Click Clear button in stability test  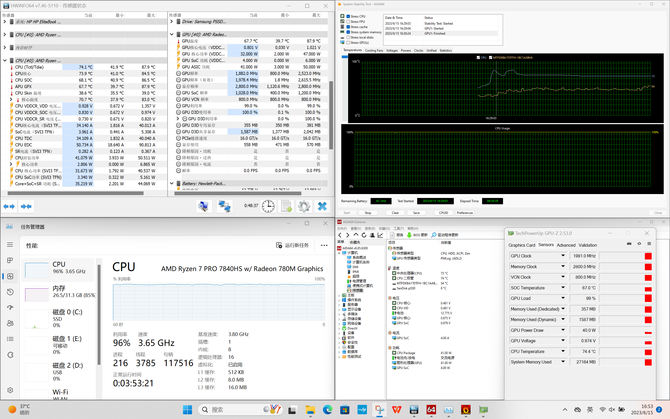(395, 213)
